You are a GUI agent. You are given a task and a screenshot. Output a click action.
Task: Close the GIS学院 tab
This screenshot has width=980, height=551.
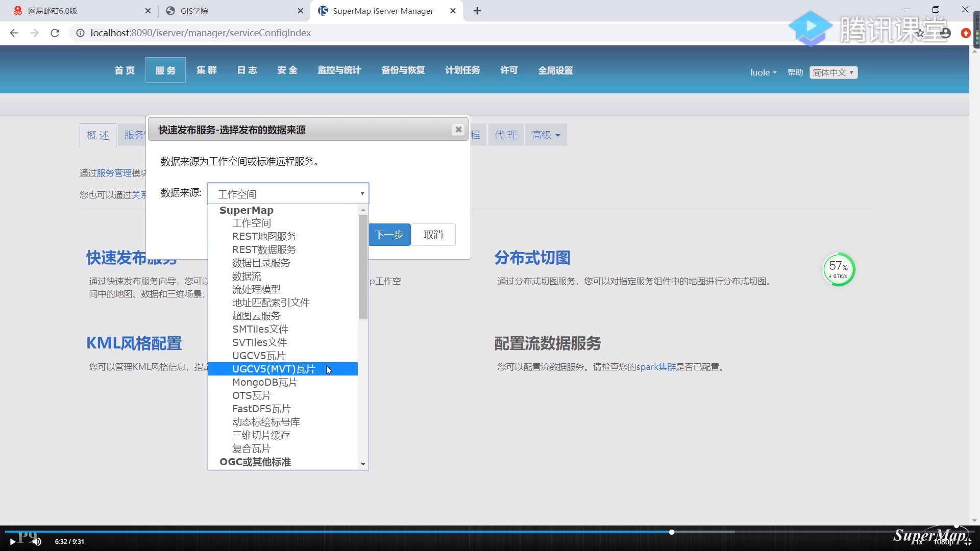[x=301, y=11]
